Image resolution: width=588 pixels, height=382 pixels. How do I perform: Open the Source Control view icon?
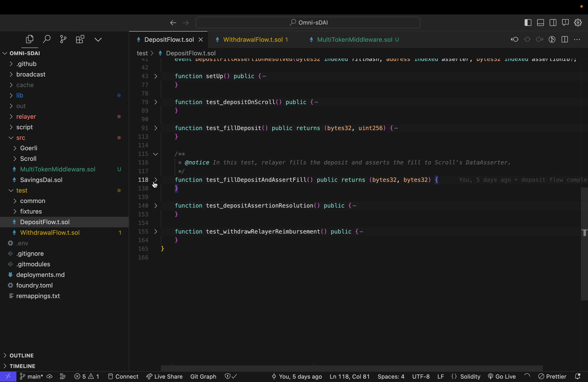click(63, 39)
